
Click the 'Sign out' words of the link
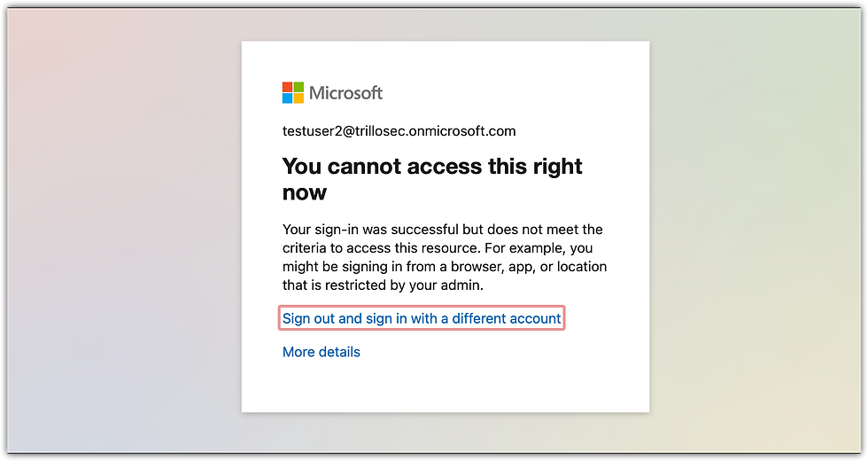(x=308, y=318)
